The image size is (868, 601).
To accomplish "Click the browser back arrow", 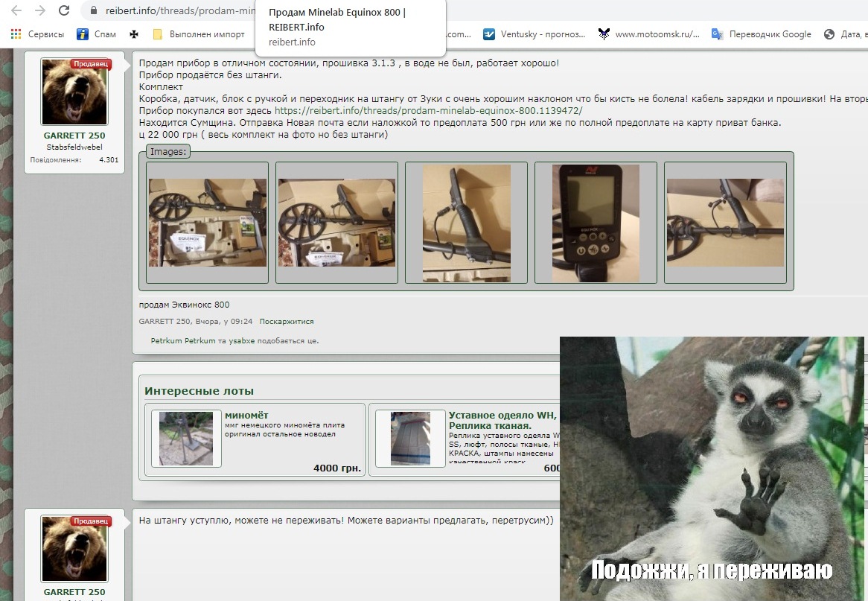I will 16,10.
